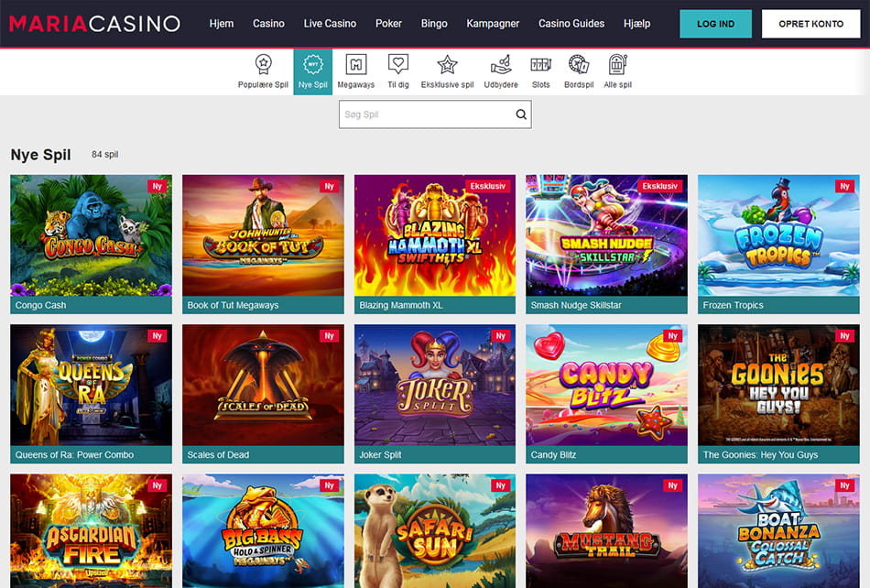Click the Ny badge on Frozen Tropics
Screen dimensions: 870x588
(x=844, y=187)
